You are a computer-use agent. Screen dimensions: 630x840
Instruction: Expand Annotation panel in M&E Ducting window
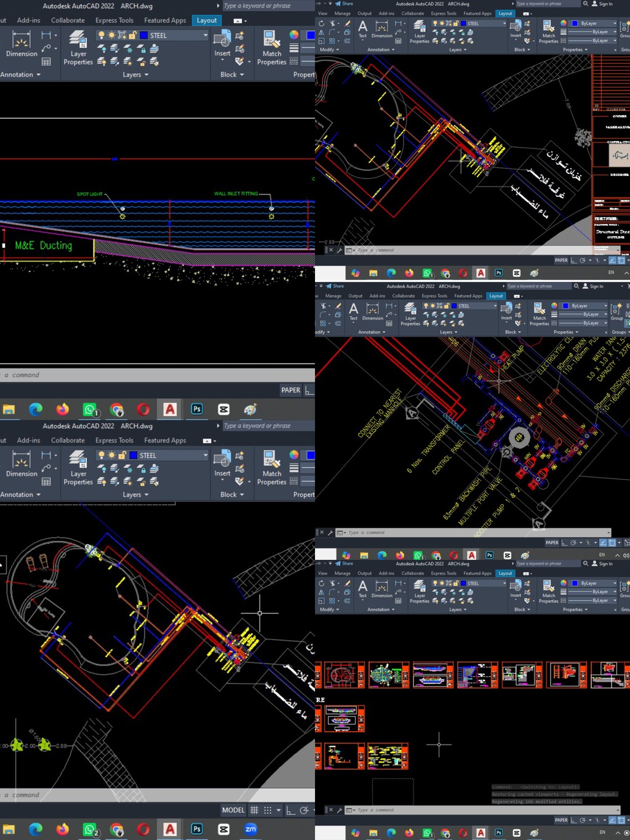(x=20, y=74)
